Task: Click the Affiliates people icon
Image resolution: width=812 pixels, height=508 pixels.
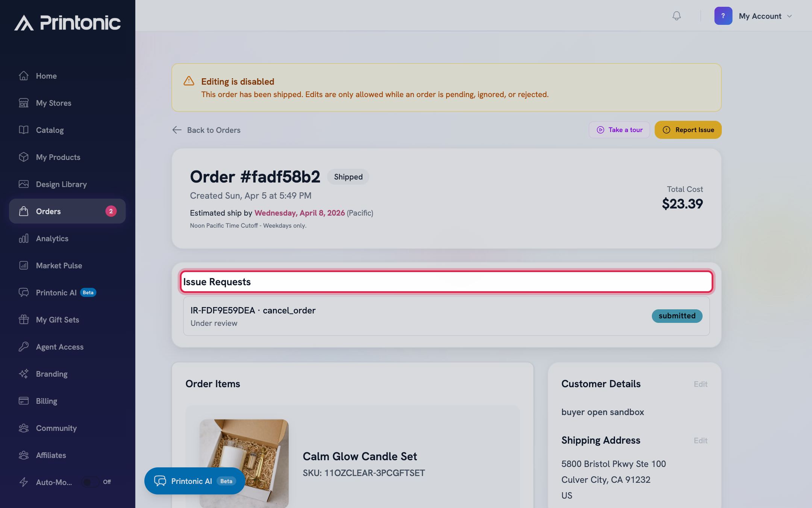Action: click(x=24, y=455)
